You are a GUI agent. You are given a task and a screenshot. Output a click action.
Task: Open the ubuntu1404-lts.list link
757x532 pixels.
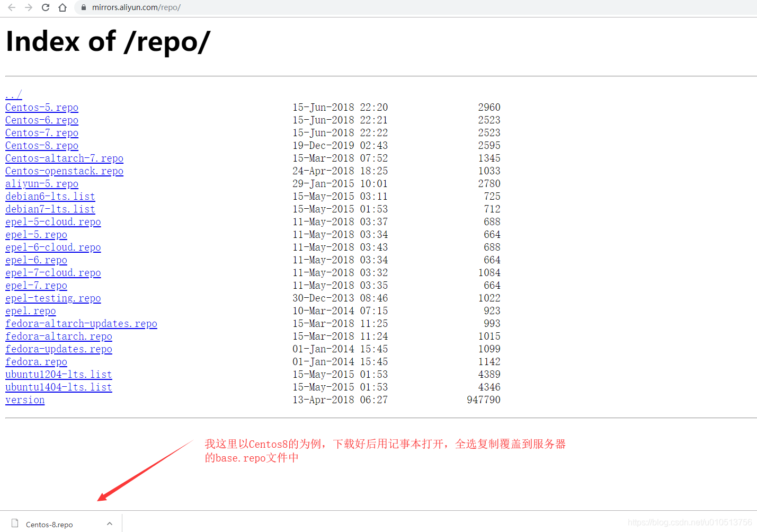[59, 387]
